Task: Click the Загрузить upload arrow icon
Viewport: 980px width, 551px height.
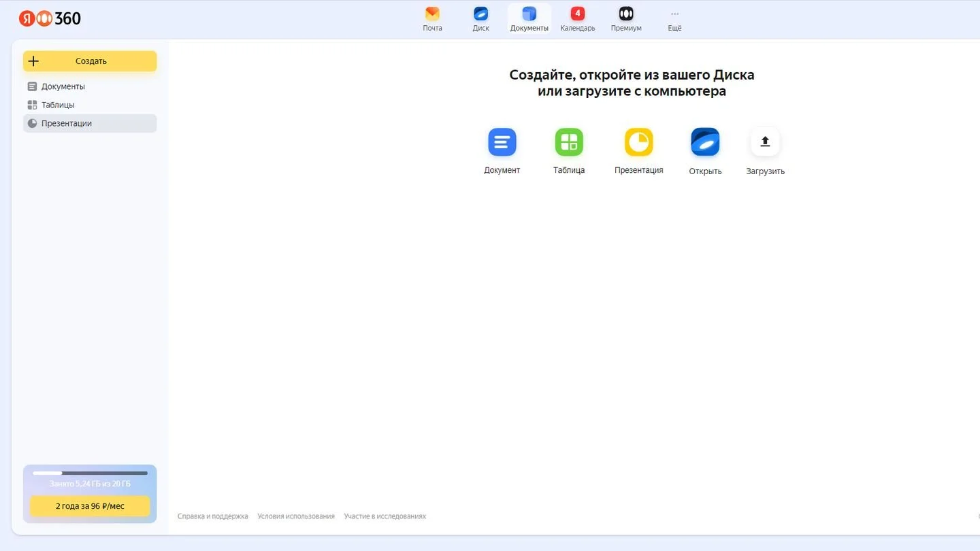Action: 765,142
